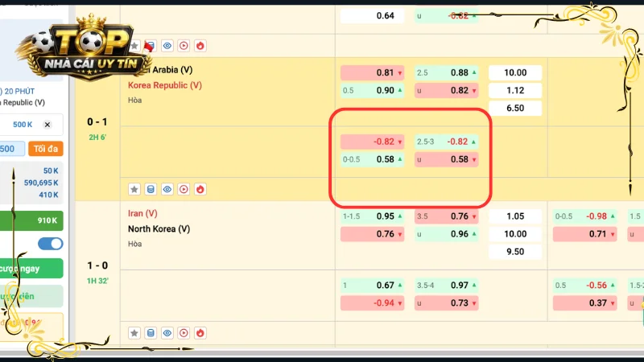644x362 pixels.
Task: Pick red handicap odds -0.82 above 0-0.5 line
Action: coord(372,142)
